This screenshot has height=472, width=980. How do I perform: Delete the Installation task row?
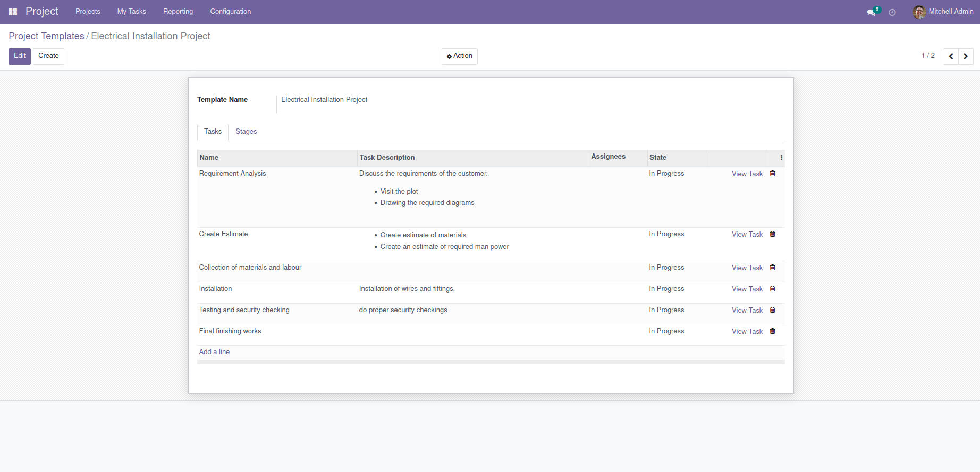(773, 289)
